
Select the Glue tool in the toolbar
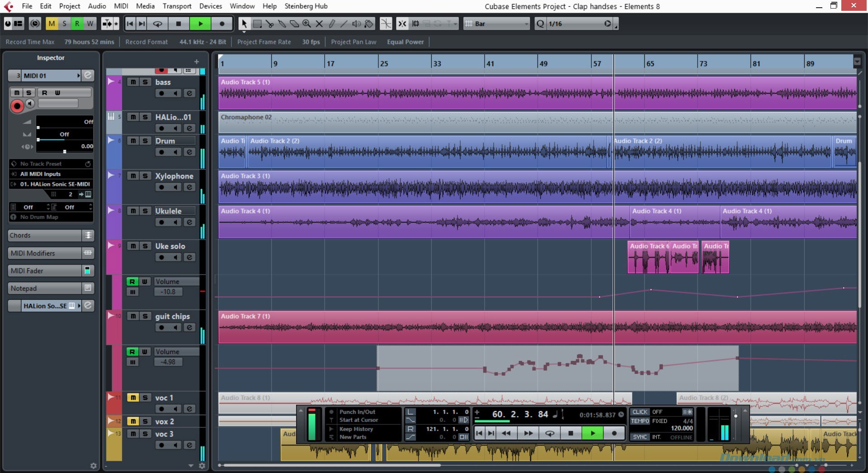click(x=281, y=24)
